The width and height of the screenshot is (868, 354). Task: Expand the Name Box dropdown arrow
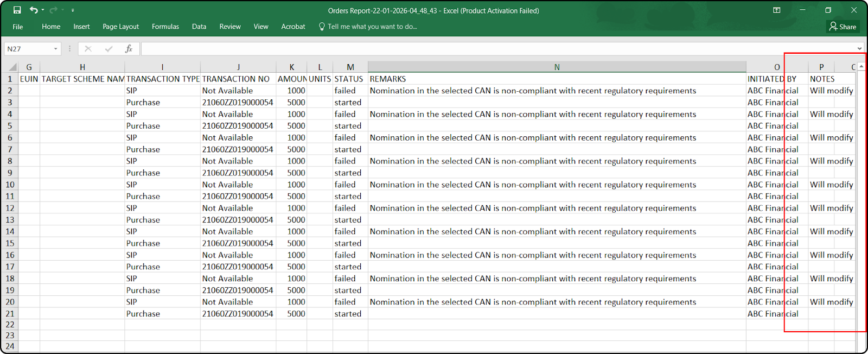(x=55, y=49)
